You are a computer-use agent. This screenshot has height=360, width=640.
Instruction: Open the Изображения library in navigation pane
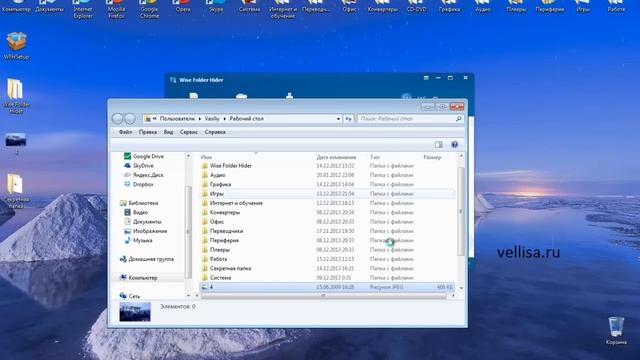[x=145, y=231]
